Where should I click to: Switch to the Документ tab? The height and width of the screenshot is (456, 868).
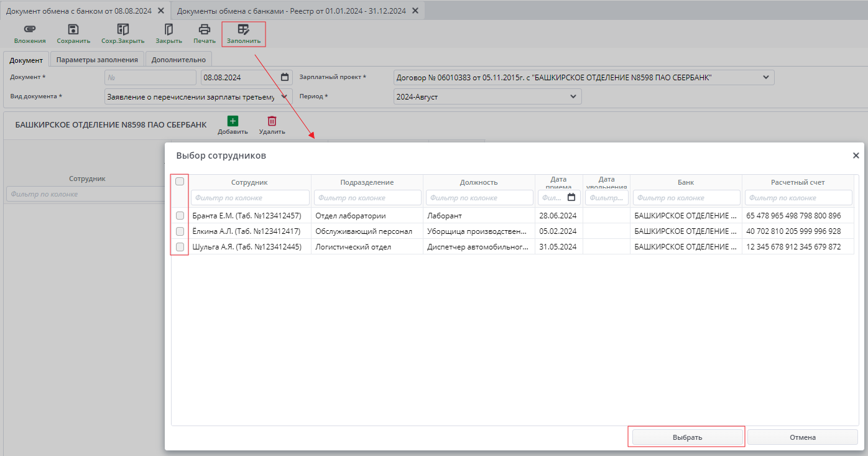[26, 60]
